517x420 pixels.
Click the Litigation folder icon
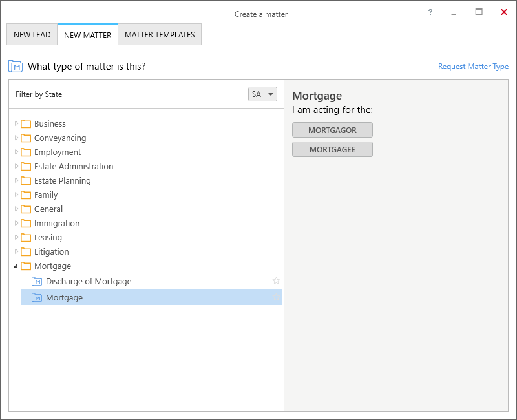click(26, 252)
